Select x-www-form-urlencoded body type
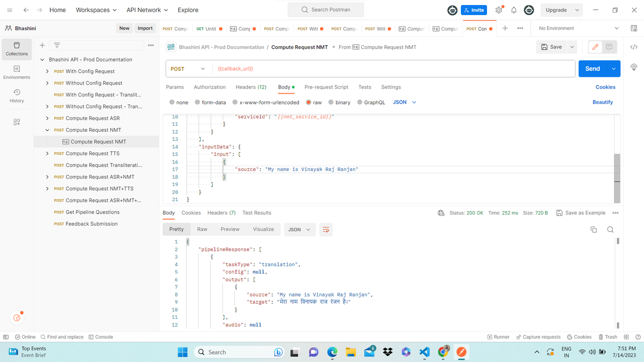The height and width of the screenshot is (362, 644). coord(266,102)
